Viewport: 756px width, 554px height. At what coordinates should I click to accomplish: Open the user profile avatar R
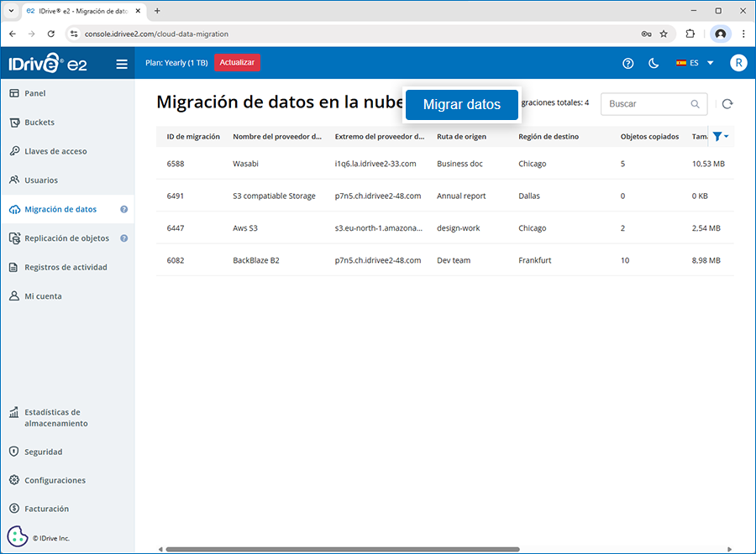[738, 63]
